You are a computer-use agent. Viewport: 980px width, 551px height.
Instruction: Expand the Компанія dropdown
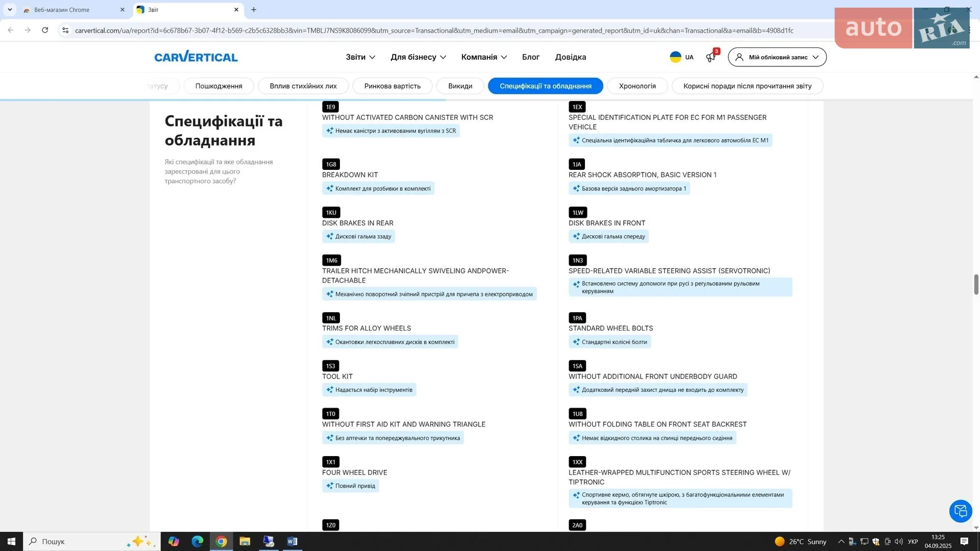click(484, 57)
